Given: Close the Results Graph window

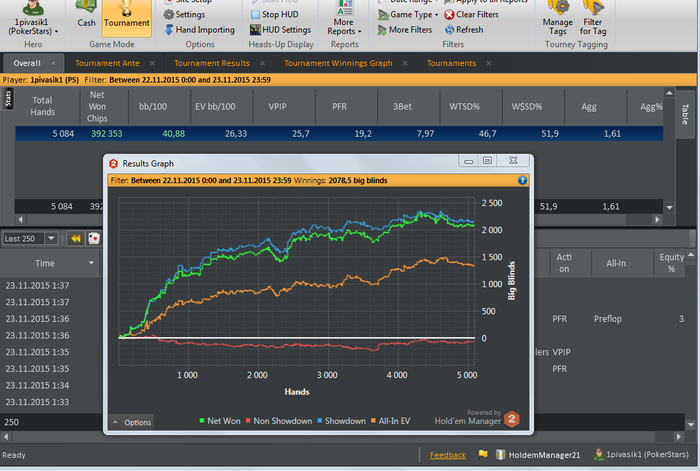Looking at the screenshot, I should (513, 161).
